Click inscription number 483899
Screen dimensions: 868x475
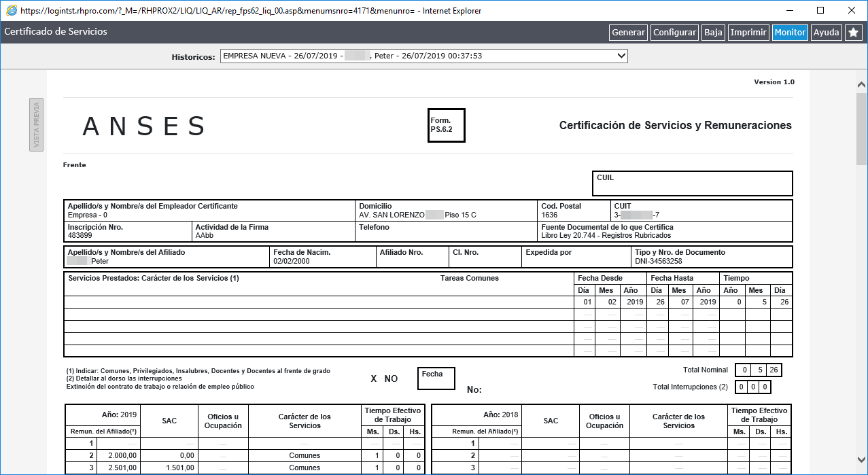click(x=80, y=235)
